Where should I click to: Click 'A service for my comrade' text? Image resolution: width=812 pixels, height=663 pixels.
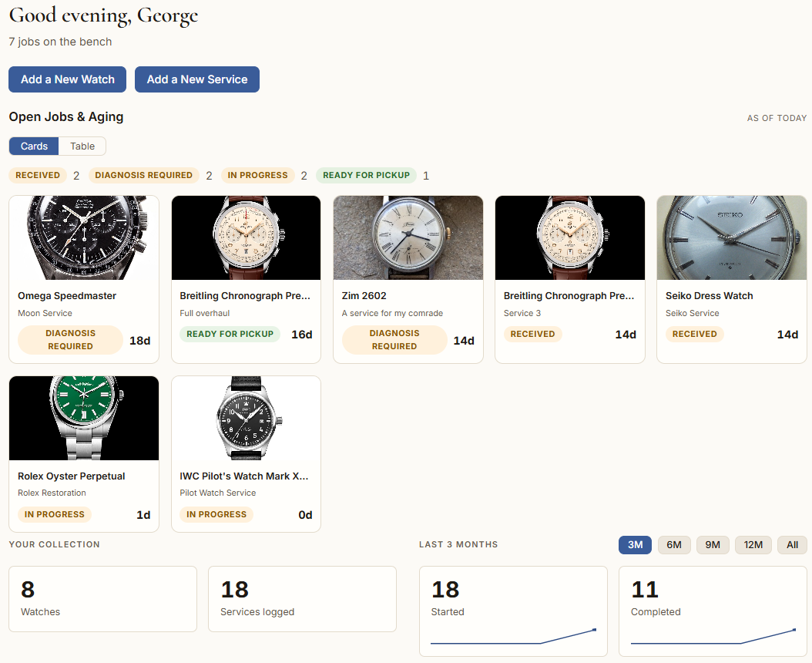[x=393, y=313]
